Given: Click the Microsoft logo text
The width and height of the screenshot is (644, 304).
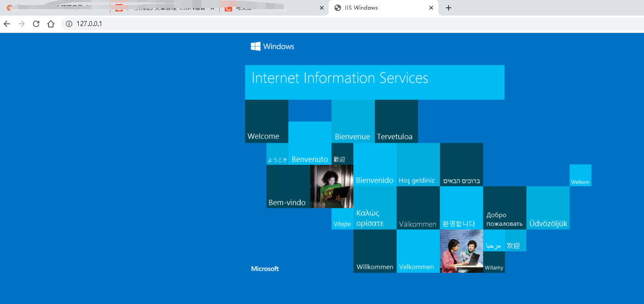Looking at the screenshot, I should (x=265, y=269).
